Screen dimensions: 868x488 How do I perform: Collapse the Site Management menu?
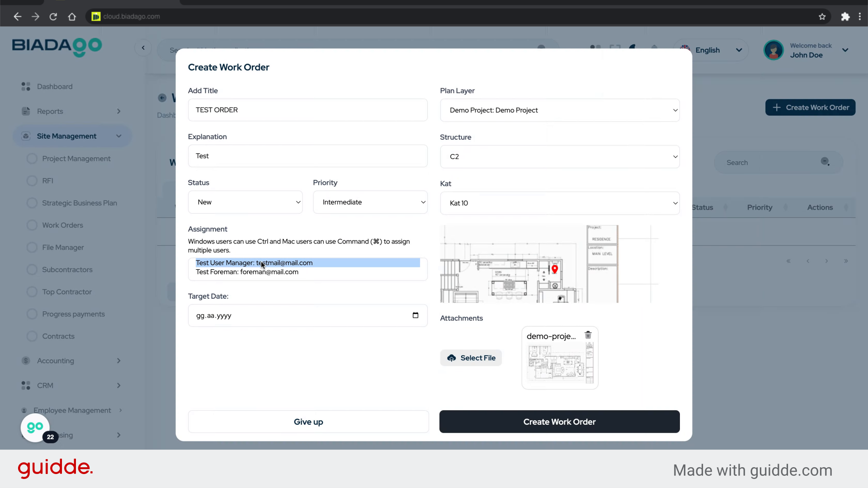[119, 136]
